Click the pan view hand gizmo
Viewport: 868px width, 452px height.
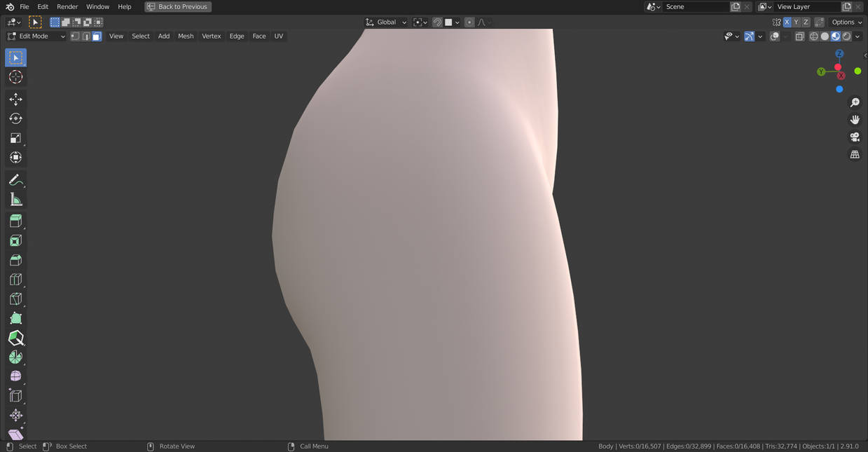tap(855, 120)
